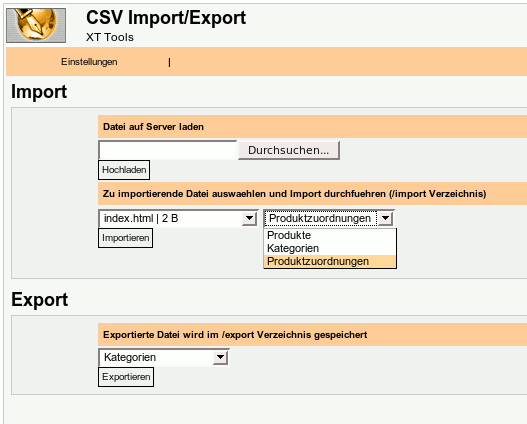The height and width of the screenshot is (424, 527).
Task: Expand the export Kategorien dropdown arrow
Action: 220,357
